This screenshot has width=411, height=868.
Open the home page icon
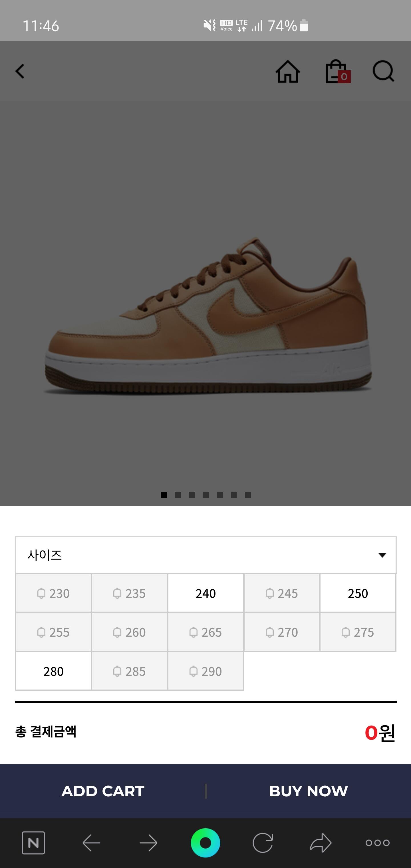(x=288, y=71)
